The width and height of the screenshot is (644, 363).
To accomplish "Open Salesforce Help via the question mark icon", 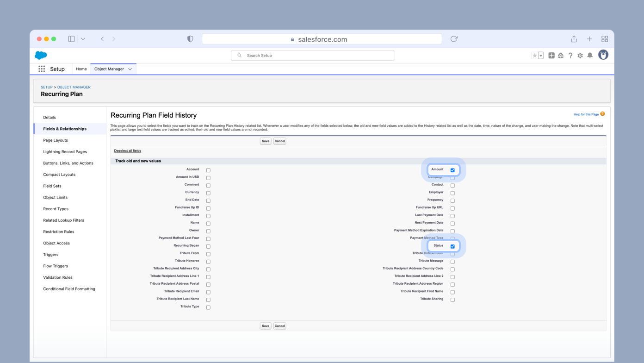I will [x=570, y=55].
